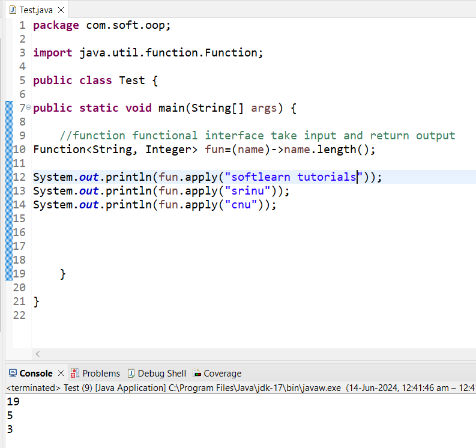Click the Java file icon on Test.java tab
Viewport: 476px width, 448px height.
(x=13, y=10)
